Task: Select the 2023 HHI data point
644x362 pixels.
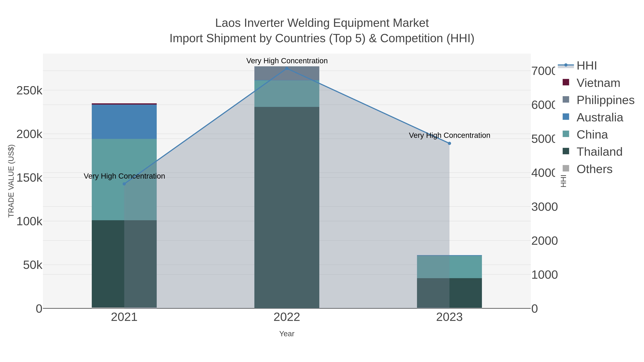Action: click(449, 143)
